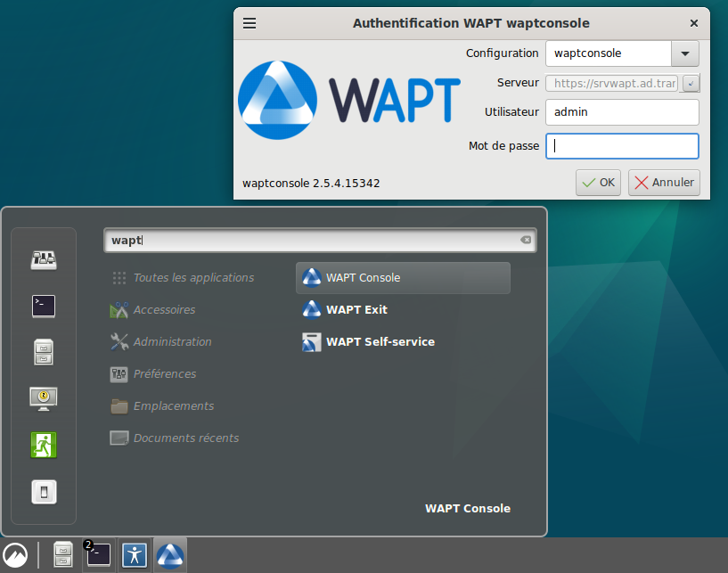Open control center icon in menu sidebar
This screenshot has width=728, height=573.
(x=44, y=260)
